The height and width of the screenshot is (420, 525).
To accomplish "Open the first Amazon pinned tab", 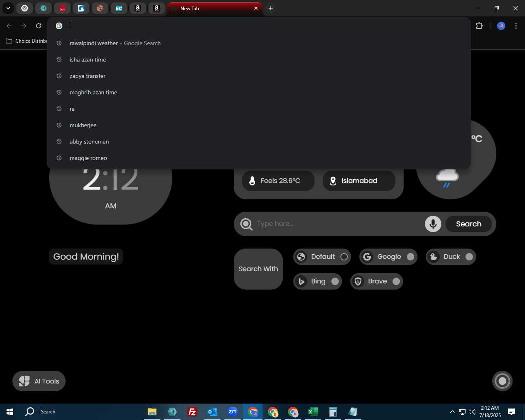I will coord(138,8).
